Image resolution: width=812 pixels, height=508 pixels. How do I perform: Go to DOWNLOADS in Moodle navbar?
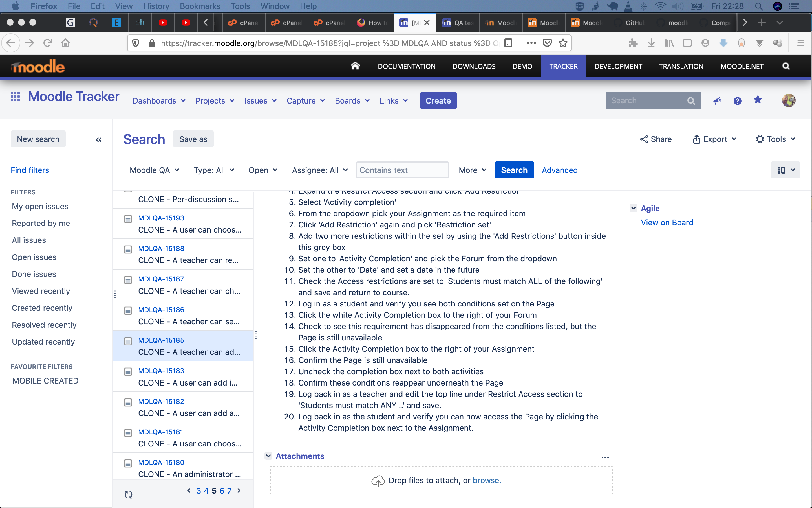pyautogui.click(x=474, y=66)
